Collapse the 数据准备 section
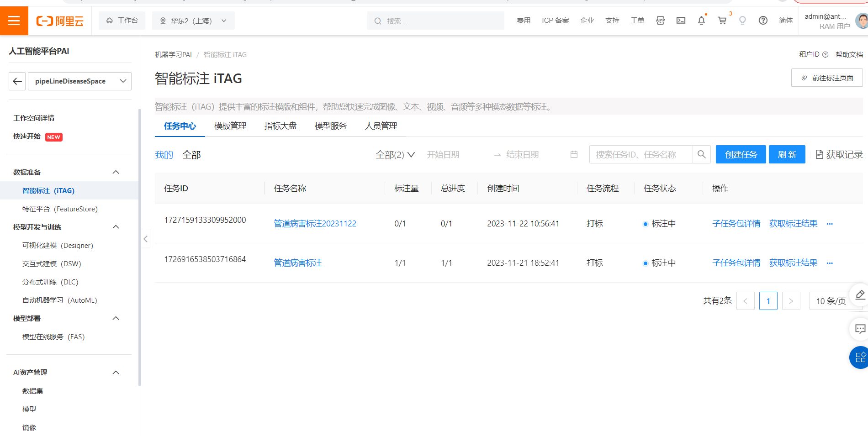This screenshot has height=436, width=868. [x=116, y=172]
